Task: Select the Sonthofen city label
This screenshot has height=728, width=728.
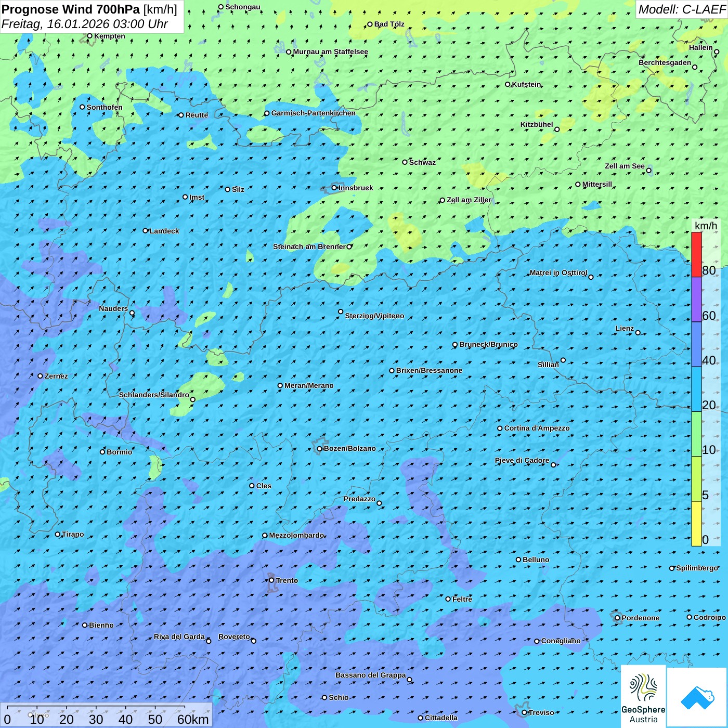Action: (x=105, y=107)
